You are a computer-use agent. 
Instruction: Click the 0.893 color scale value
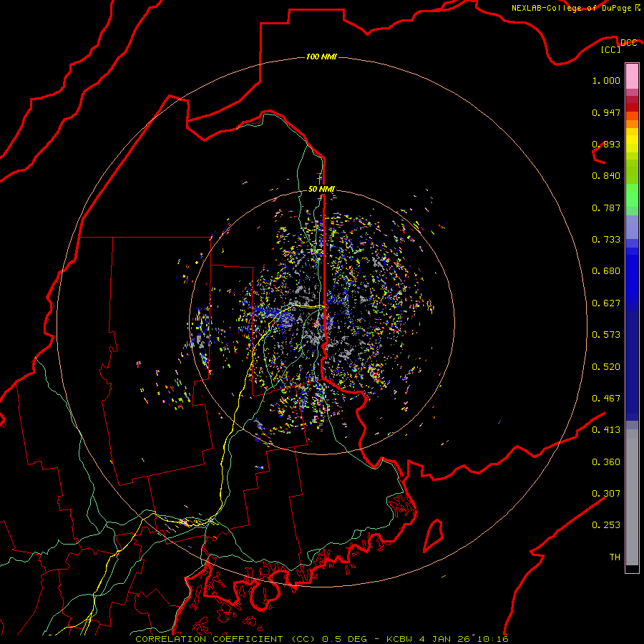pos(606,144)
